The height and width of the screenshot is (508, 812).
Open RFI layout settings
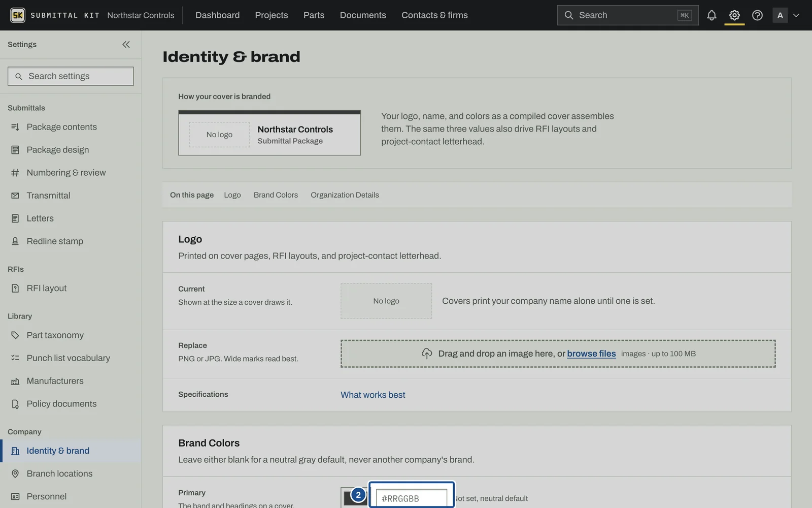(71, 288)
